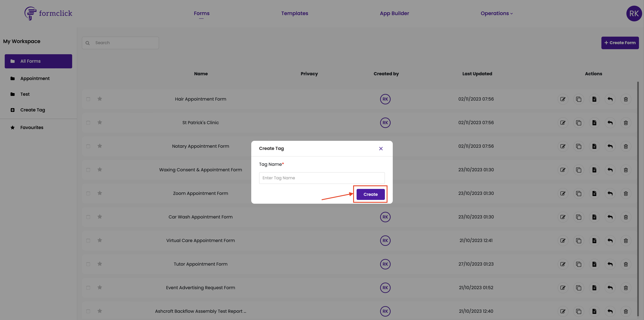Open Virtual Care Appointment Form name

pyautogui.click(x=200, y=240)
